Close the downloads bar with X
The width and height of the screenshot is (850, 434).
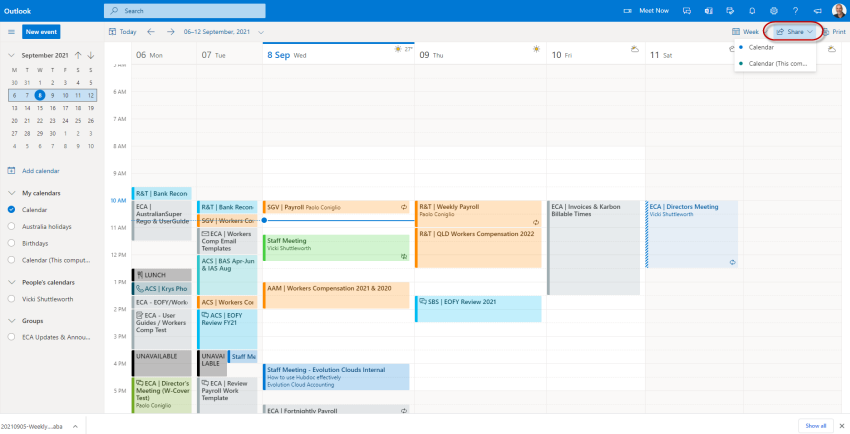coord(841,425)
